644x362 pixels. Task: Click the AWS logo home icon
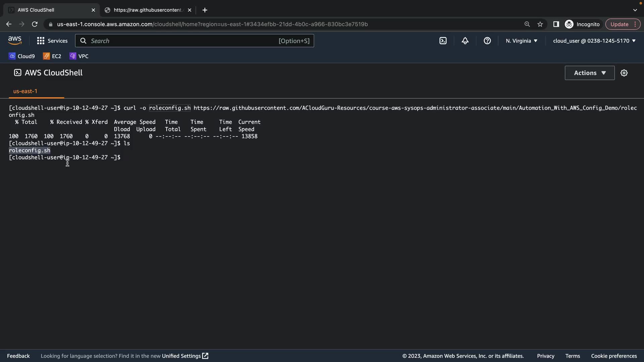point(15,41)
